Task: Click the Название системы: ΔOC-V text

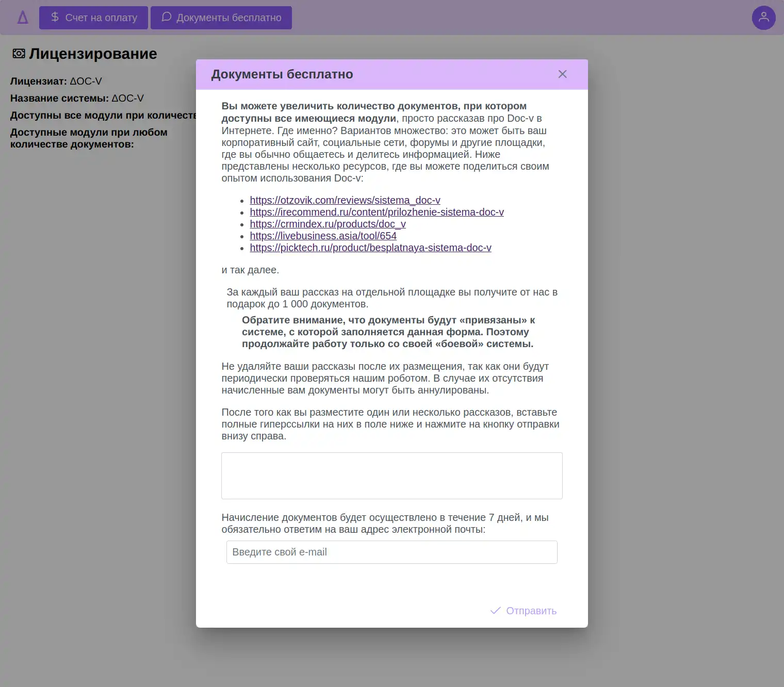Action: [77, 98]
